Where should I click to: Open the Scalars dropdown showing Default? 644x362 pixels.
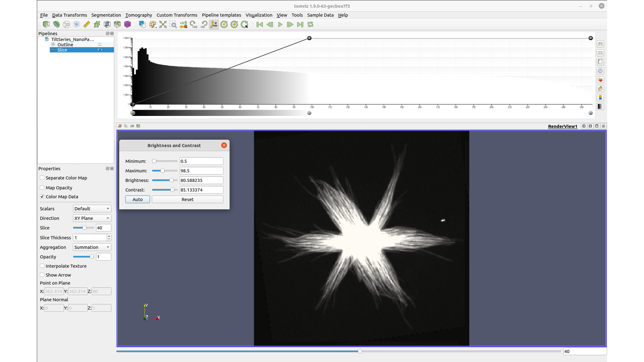92,208
